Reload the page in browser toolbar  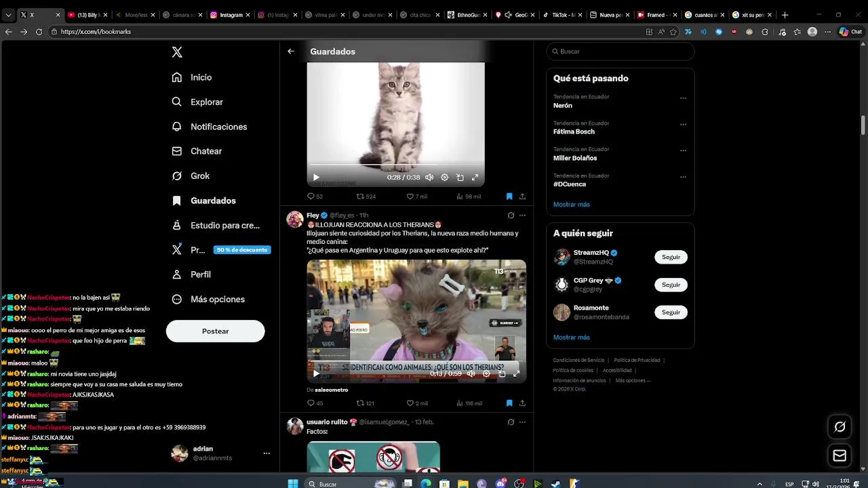[39, 31]
